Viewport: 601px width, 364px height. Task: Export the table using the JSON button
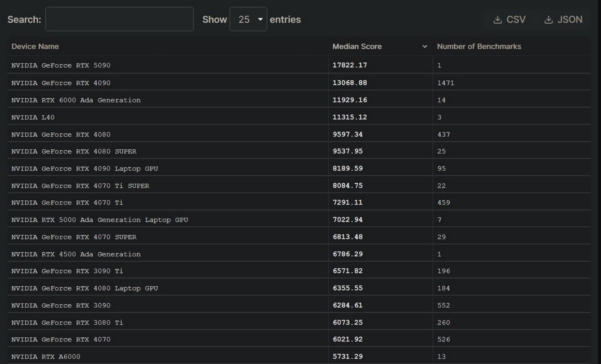[563, 20]
